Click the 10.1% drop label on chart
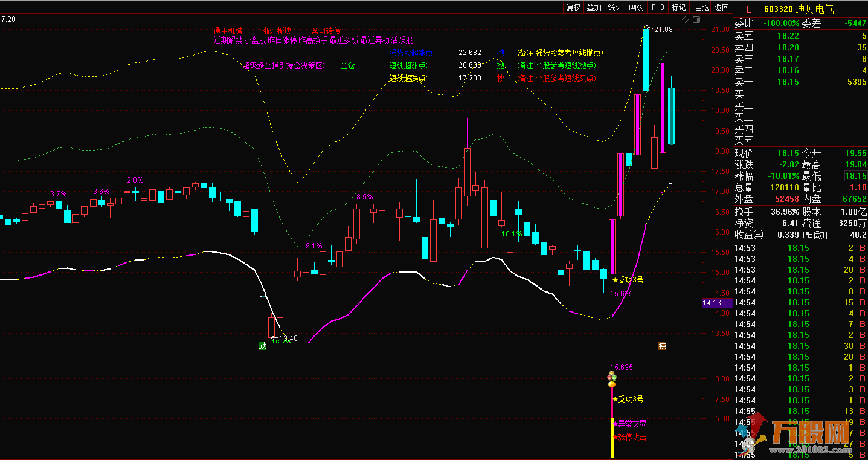The width and height of the screenshot is (868, 460). (511, 234)
